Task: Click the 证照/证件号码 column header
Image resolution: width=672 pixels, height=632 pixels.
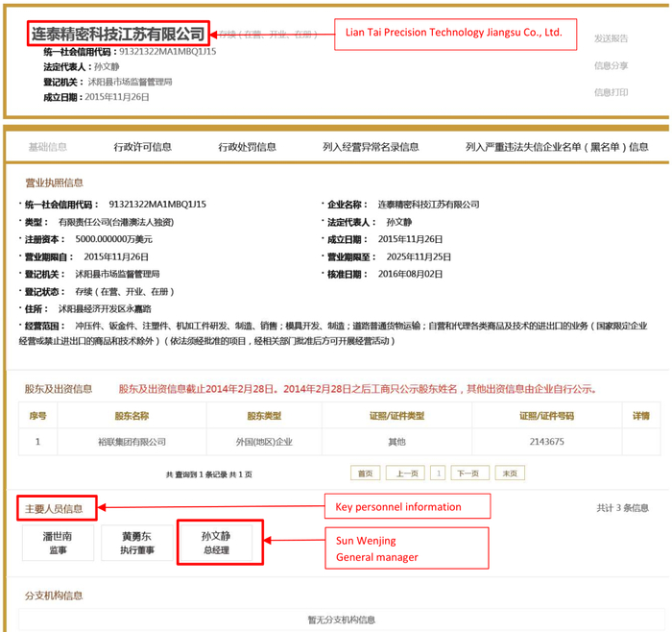Action: pyautogui.click(x=547, y=416)
